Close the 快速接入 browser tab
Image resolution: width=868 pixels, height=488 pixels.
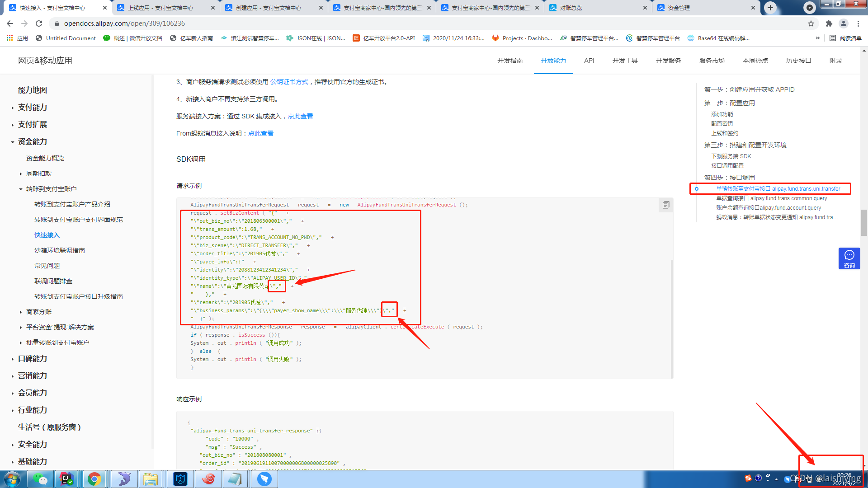(104, 8)
